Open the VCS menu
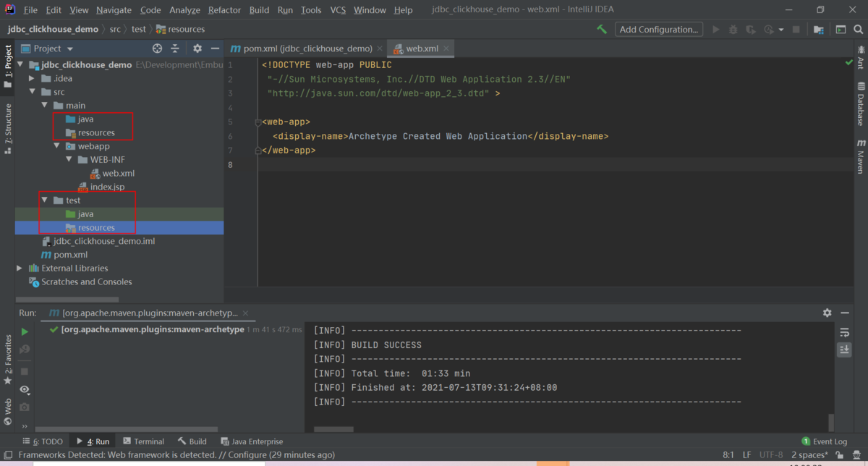 (338, 10)
